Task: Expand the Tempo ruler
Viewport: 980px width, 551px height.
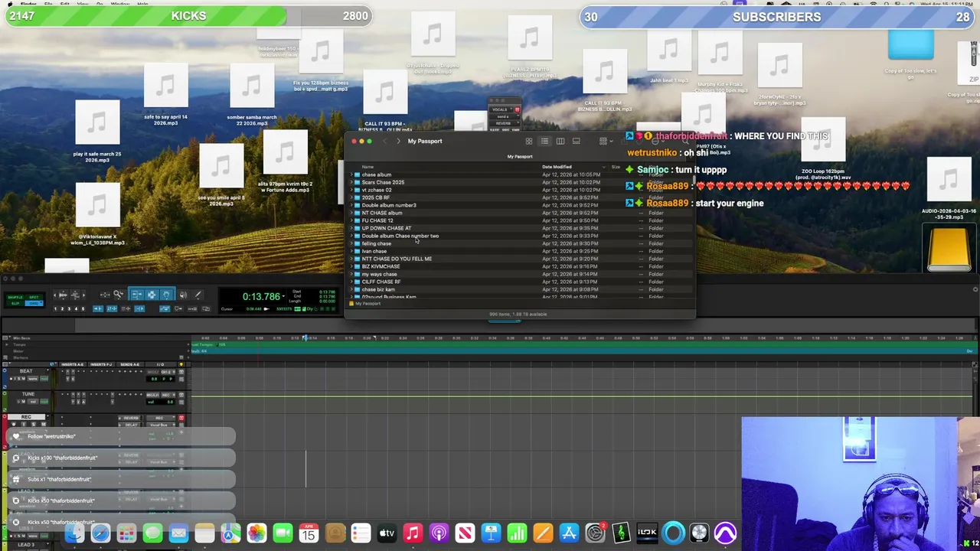Action: click(x=5, y=344)
